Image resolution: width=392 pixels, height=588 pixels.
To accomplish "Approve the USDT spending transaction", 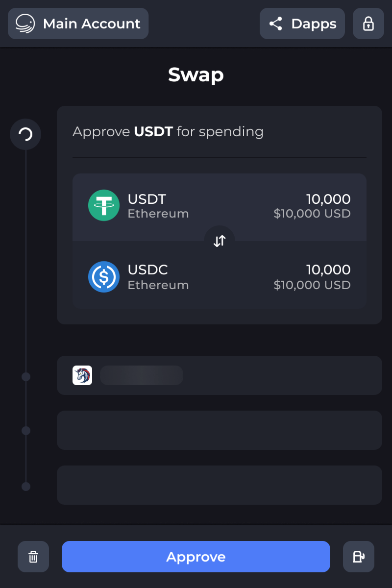I will (x=196, y=557).
